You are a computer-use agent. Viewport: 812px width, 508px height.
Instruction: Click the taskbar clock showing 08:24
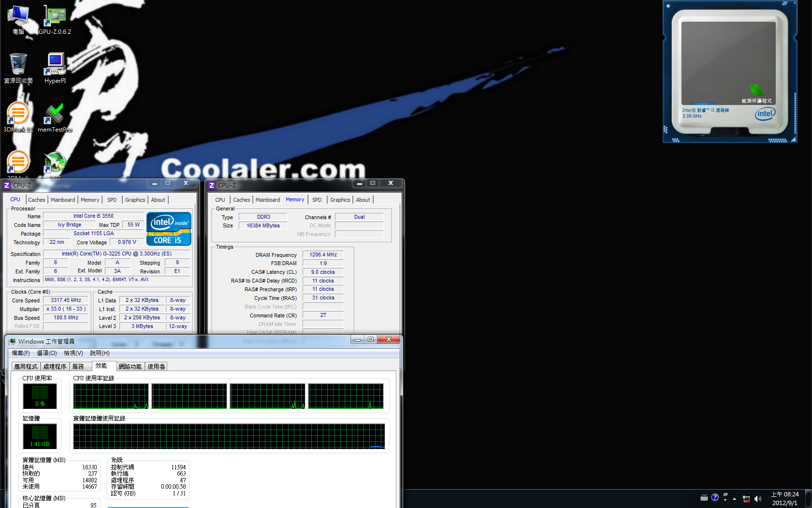tap(785, 499)
